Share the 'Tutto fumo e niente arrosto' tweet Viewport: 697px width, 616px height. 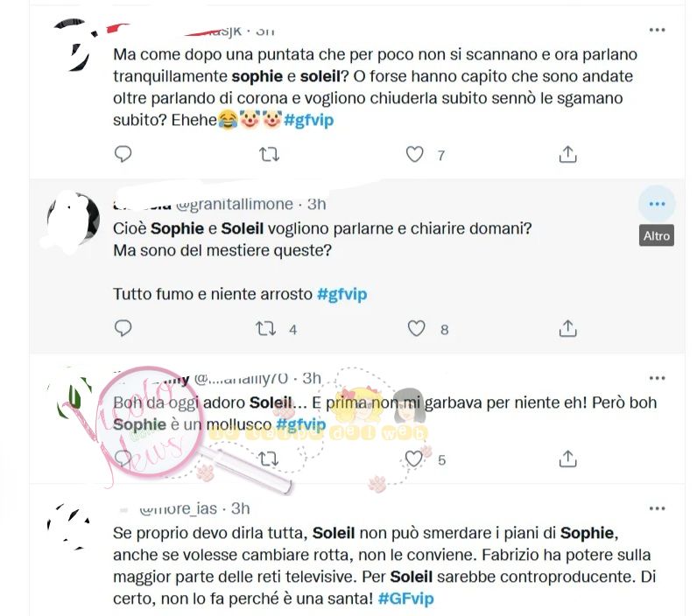click(567, 328)
